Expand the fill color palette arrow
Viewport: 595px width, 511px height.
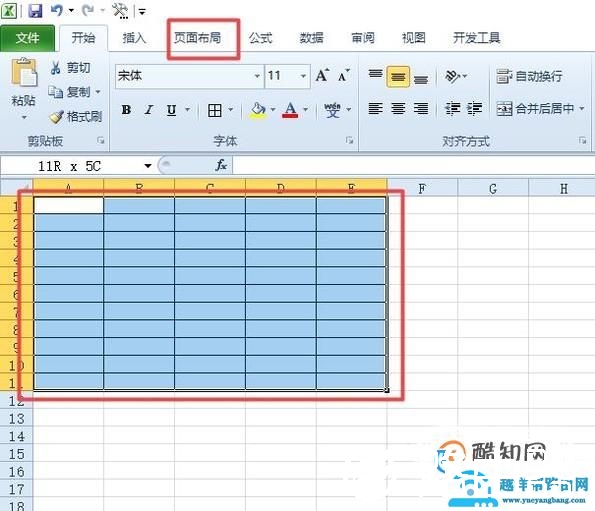(x=273, y=110)
